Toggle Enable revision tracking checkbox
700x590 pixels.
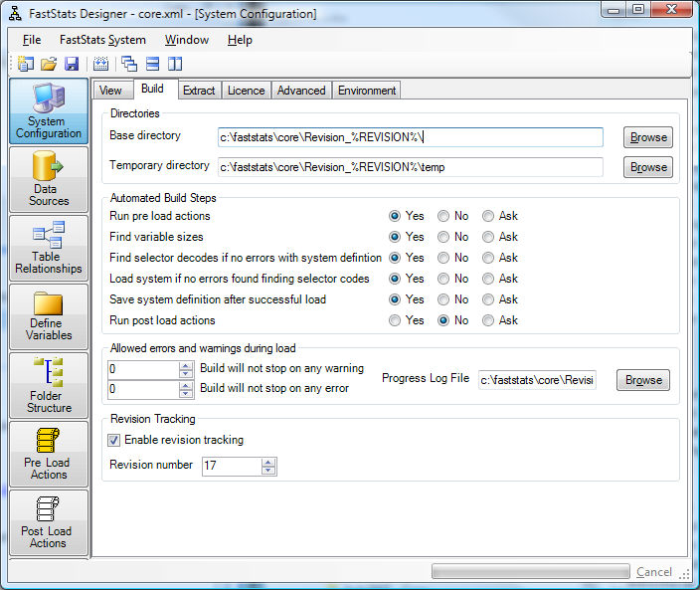pos(113,441)
